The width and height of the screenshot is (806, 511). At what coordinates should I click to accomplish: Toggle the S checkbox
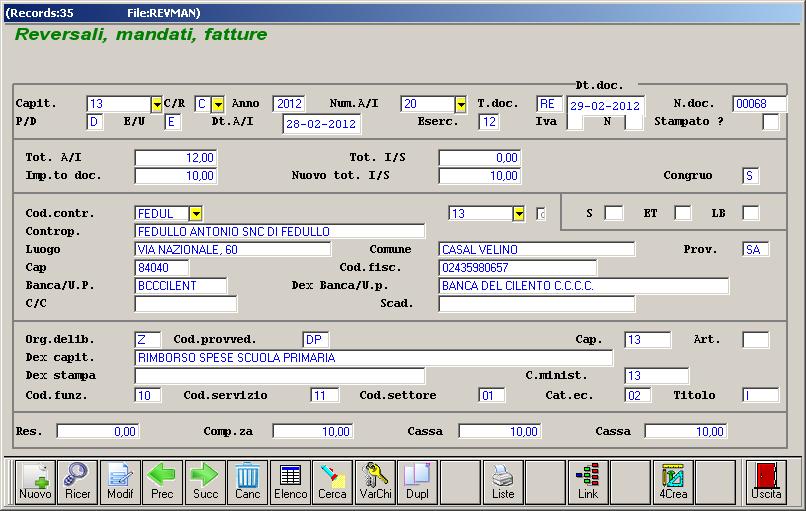tap(613, 213)
